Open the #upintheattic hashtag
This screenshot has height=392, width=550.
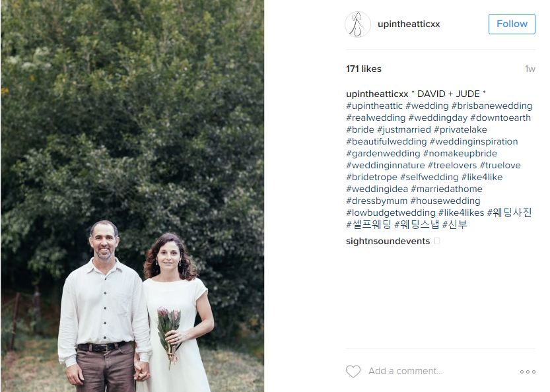[x=374, y=106]
